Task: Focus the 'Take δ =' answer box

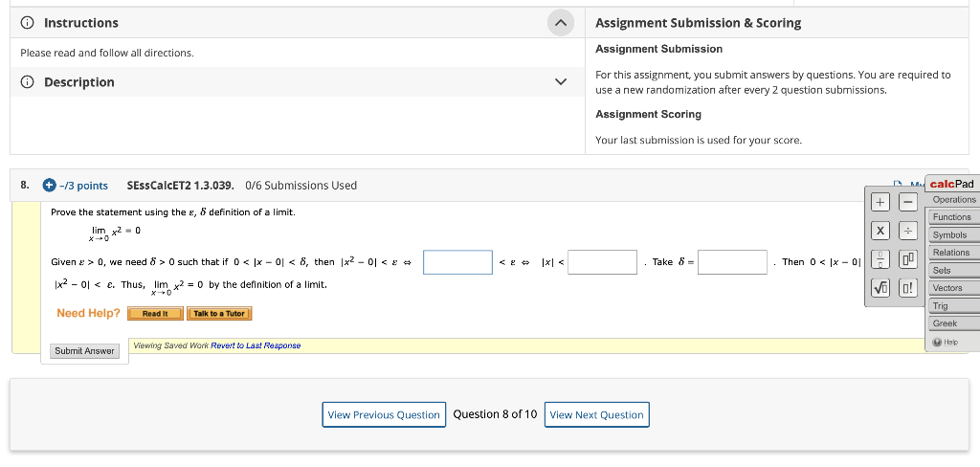Action: [732, 262]
